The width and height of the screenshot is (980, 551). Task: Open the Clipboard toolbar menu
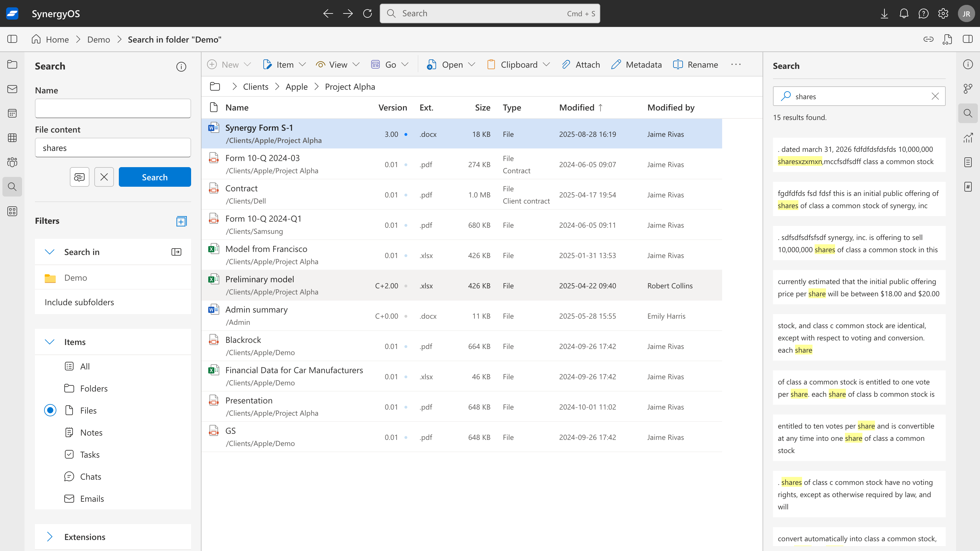tap(518, 65)
